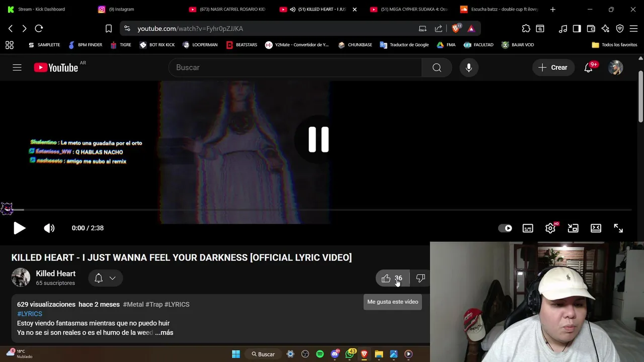Click the address bar URL
This screenshot has width=644, height=362.
(190, 29)
